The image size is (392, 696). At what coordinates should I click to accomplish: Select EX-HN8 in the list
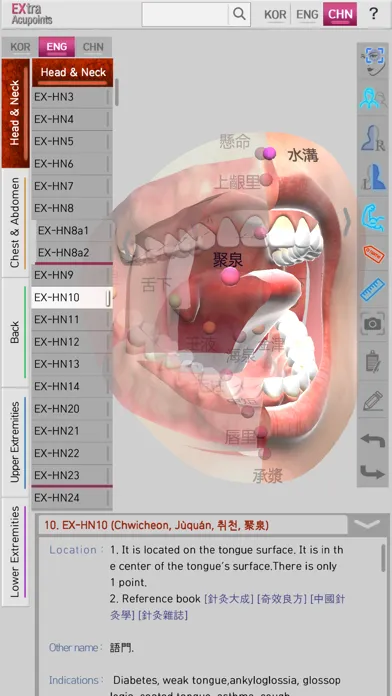coord(71,208)
